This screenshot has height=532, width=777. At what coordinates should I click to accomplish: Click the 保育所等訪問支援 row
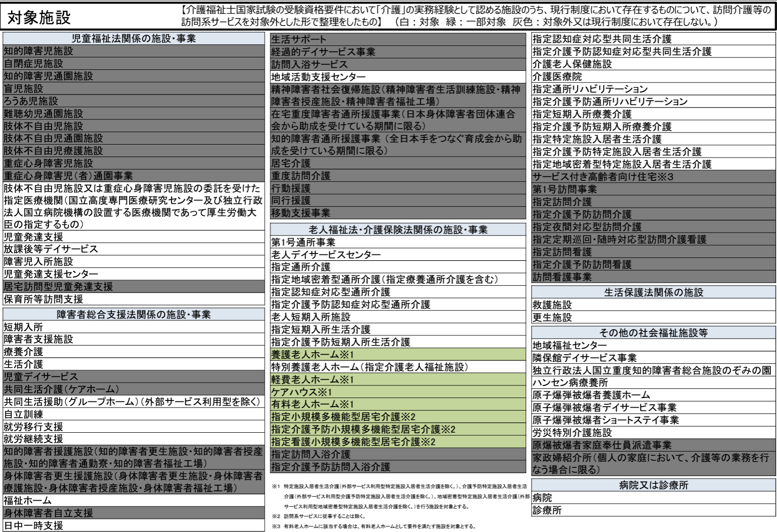pyautogui.click(x=134, y=299)
